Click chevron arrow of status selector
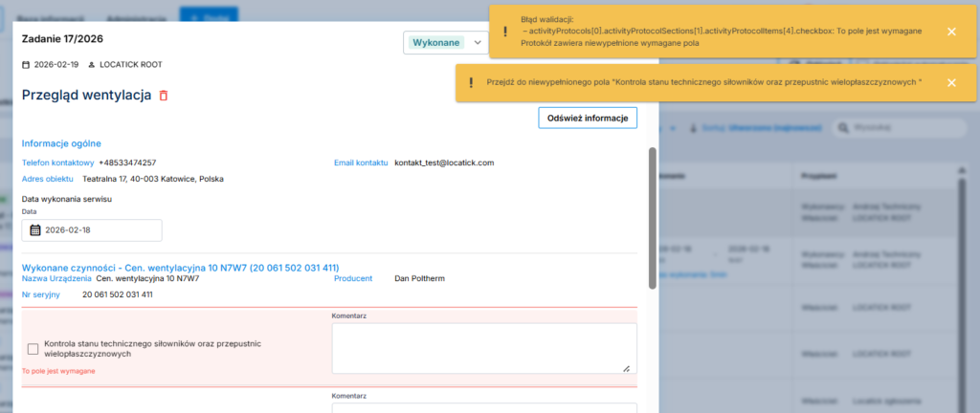Viewport: 980px width, 413px height. point(479,43)
